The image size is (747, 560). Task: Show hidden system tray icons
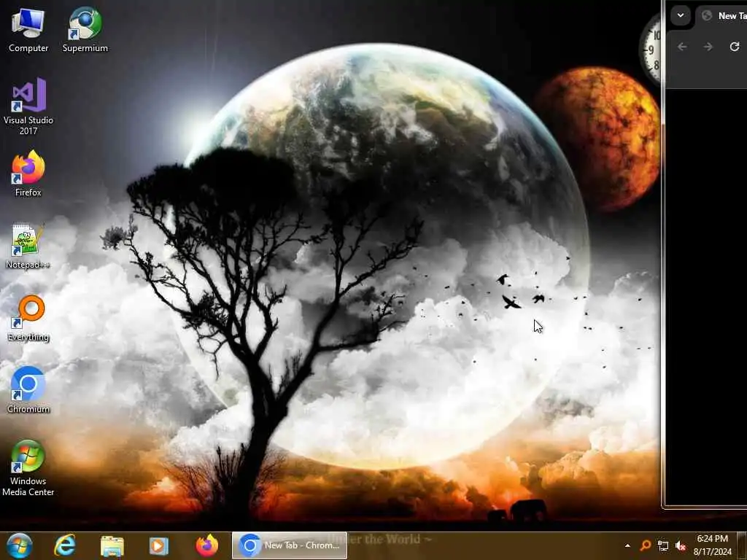(627, 545)
